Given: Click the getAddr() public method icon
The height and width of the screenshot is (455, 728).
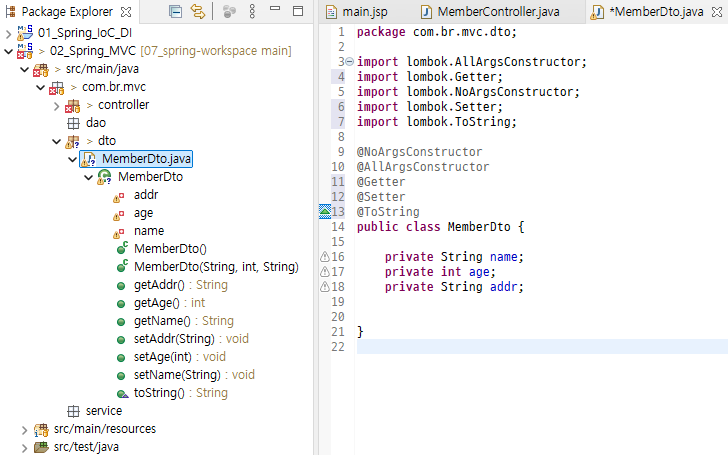Looking at the screenshot, I should point(121,286).
